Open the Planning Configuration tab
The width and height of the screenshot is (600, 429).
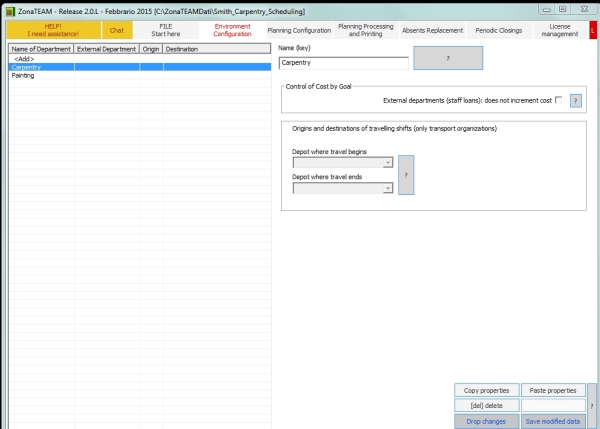pos(299,30)
